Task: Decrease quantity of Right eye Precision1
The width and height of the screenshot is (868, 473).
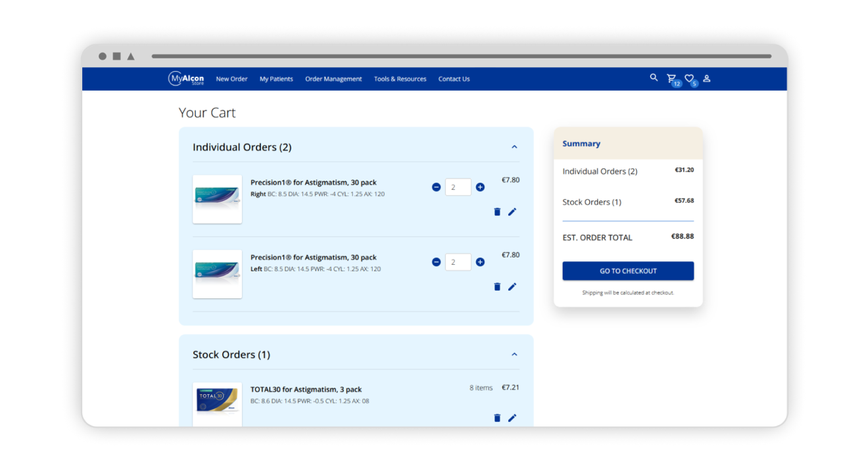Action: 436,187
